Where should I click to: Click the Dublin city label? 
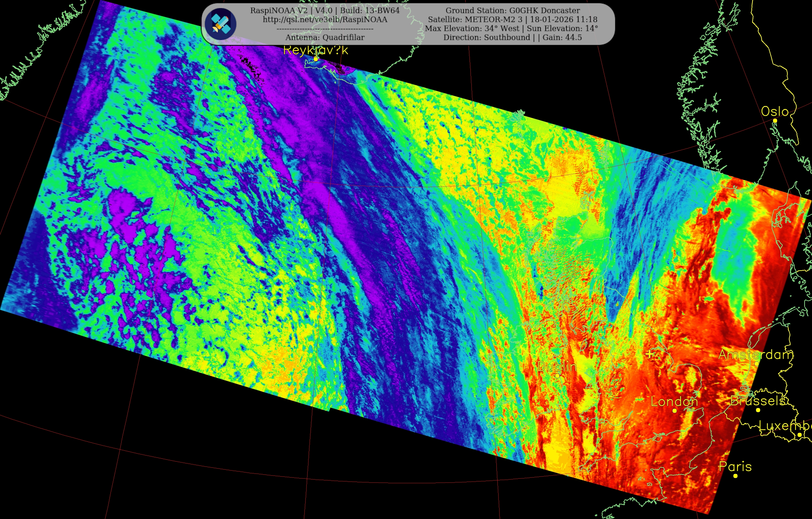pos(557,366)
